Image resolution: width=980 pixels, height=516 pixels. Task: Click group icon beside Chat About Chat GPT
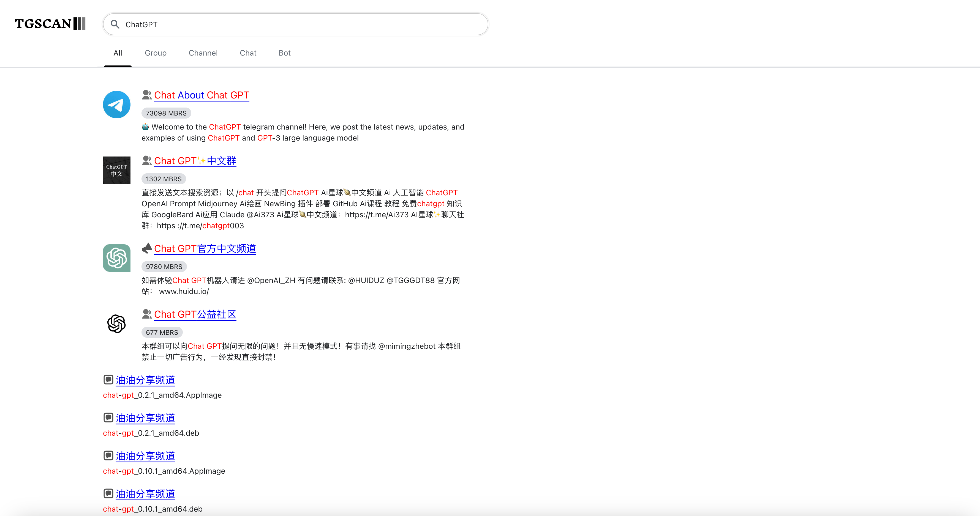[146, 95]
